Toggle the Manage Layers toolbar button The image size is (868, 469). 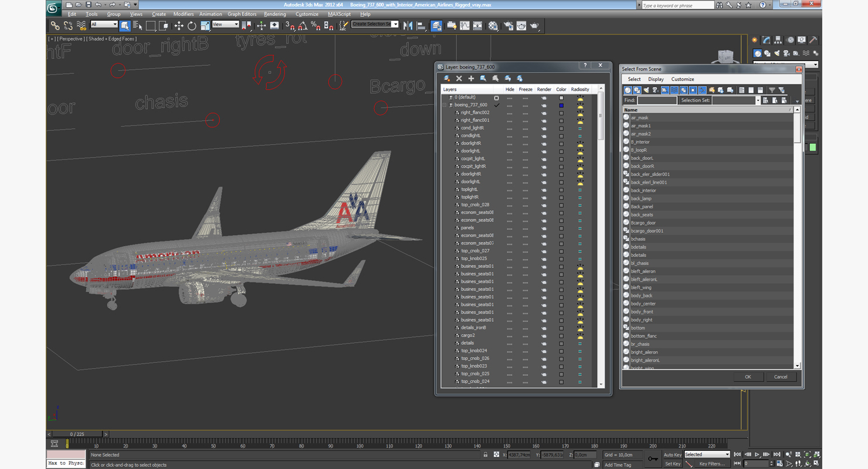[436, 26]
